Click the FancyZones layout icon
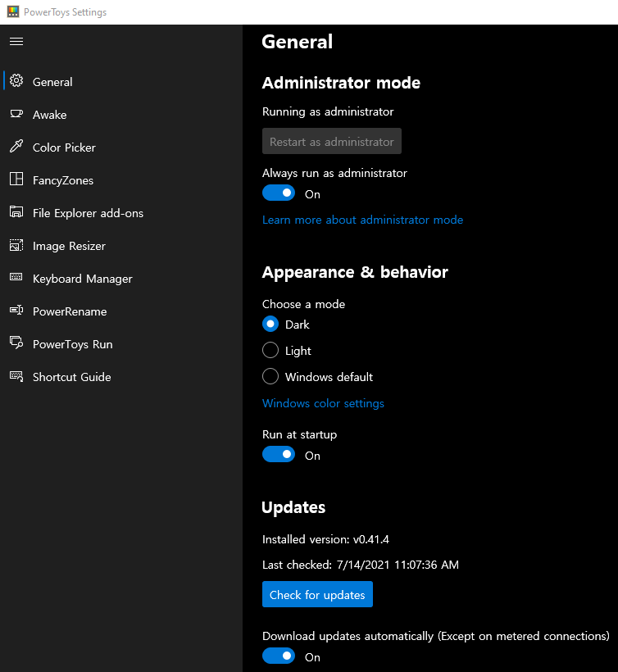This screenshot has width=618, height=672. (16, 179)
